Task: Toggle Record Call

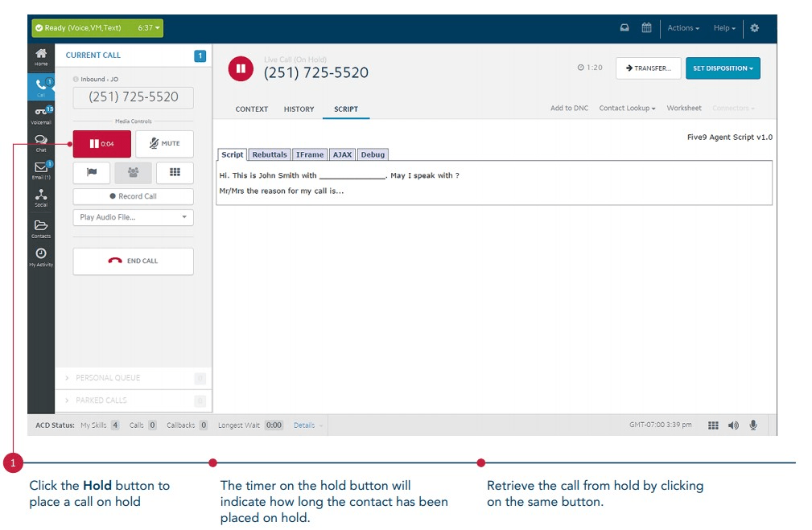Action: point(133,196)
